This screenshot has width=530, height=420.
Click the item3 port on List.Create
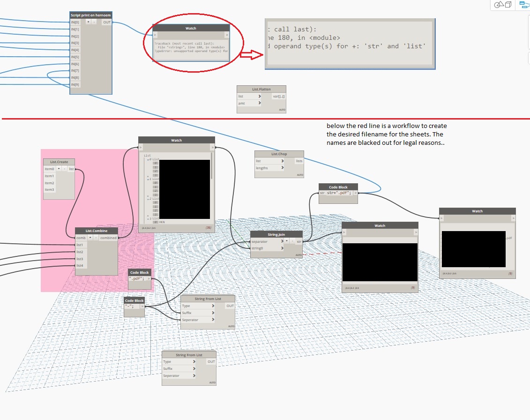[49, 190]
